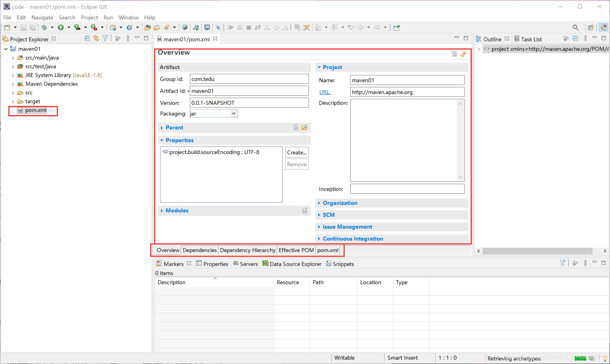This screenshot has height=364, width=610.
Task: Open Project Explorer filter funnel icon
Action: (x=105, y=39)
